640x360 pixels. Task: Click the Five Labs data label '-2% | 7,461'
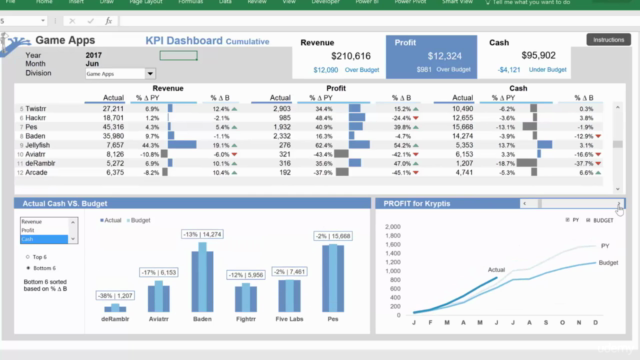coord(289,271)
